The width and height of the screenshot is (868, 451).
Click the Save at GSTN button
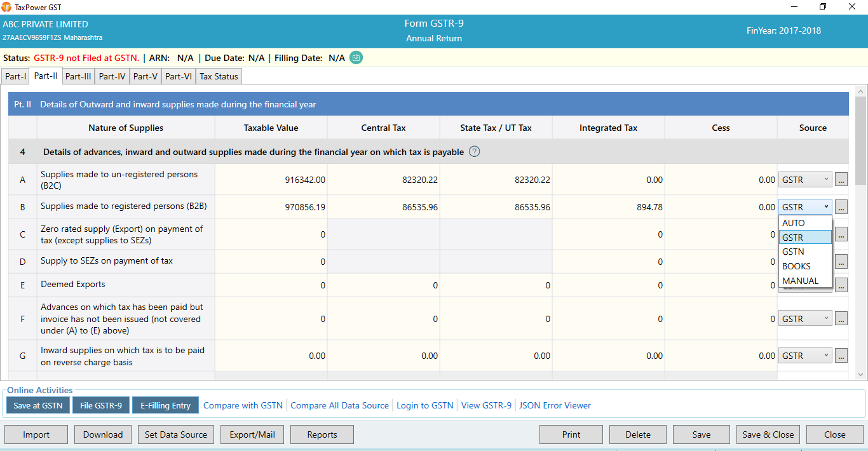click(x=38, y=405)
